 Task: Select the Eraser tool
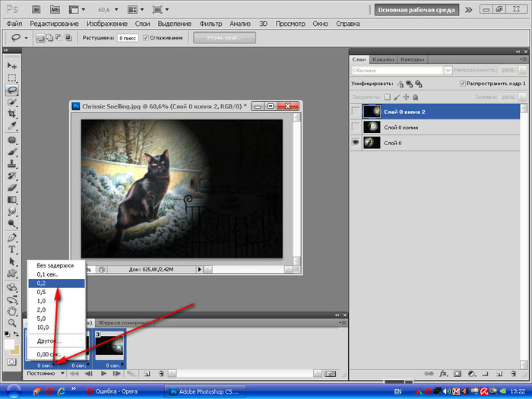(12, 187)
